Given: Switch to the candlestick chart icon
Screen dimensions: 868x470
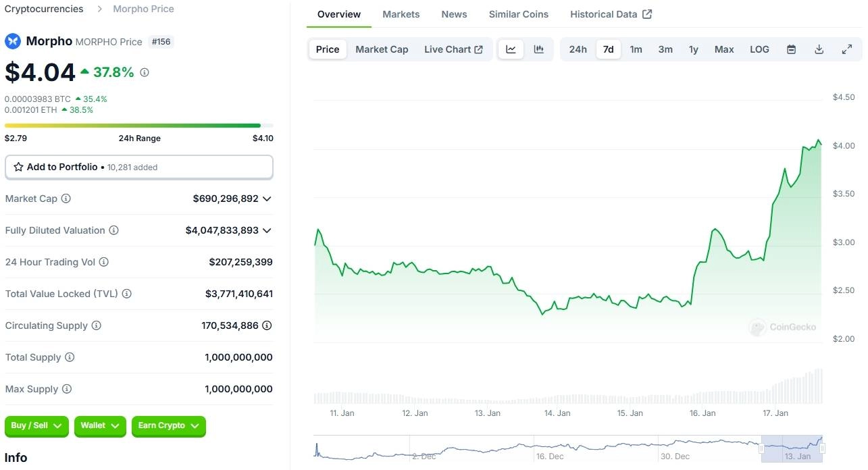Looking at the screenshot, I should [538, 49].
